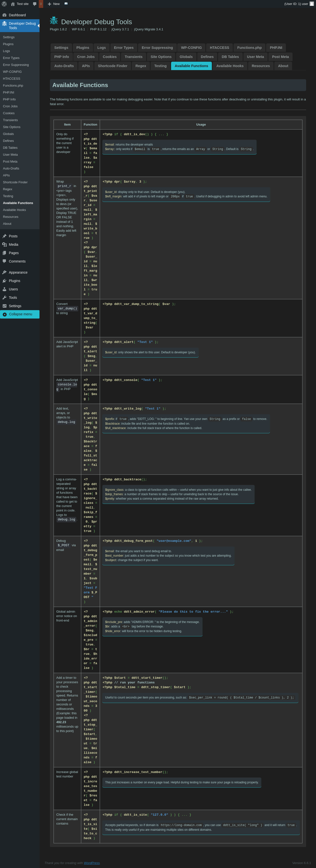Click the Tools wrench icon
316x868 pixels.
click(4, 298)
